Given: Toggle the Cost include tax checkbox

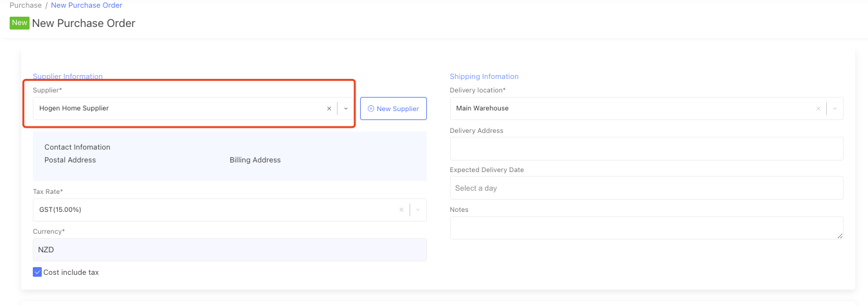Looking at the screenshot, I should [37, 272].
